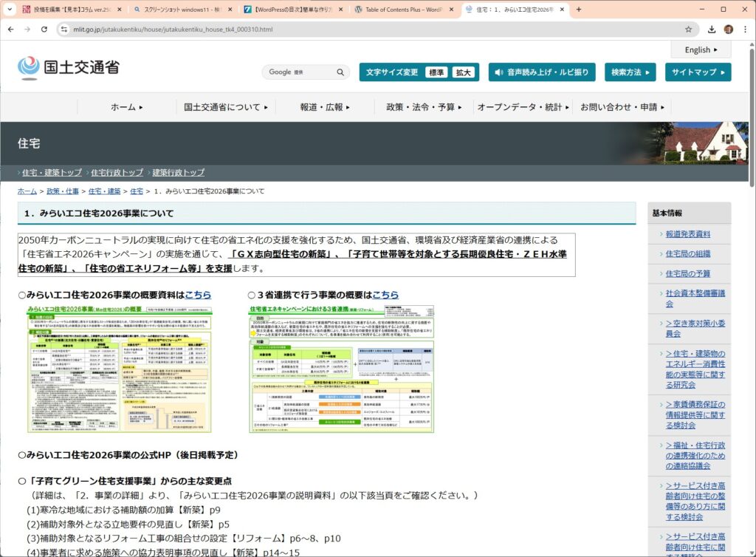Expand the 政策・法令・予算 menu
756x557 pixels.
coord(423,107)
